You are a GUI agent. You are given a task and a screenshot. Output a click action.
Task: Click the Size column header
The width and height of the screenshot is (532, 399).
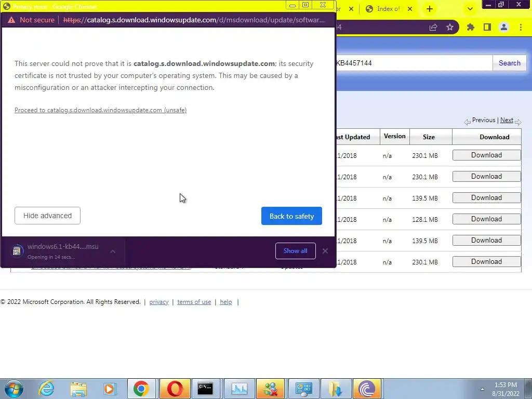coord(429,137)
